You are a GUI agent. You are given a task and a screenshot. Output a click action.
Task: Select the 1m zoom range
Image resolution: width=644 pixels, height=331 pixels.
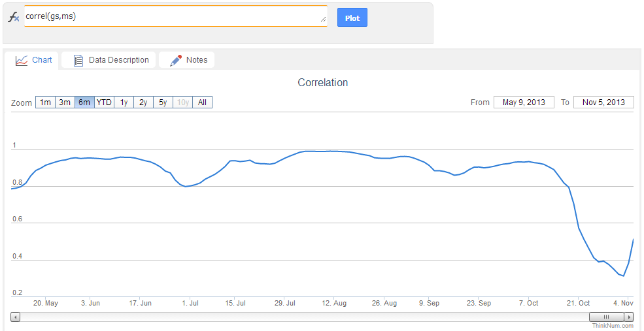coord(45,102)
